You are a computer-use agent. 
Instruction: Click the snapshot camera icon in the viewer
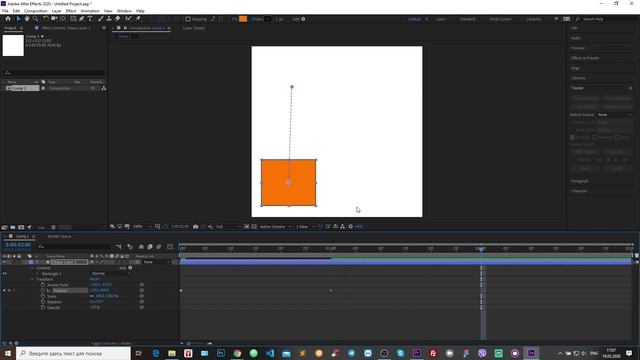tap(196, 227)
